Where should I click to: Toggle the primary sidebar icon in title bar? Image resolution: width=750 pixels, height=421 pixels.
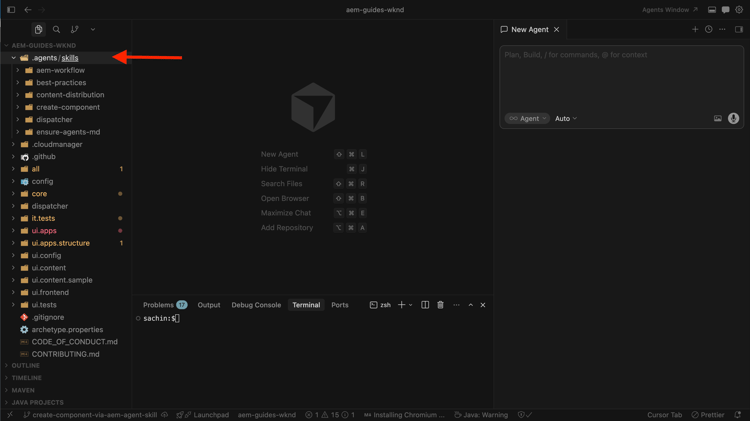[11, 10]
